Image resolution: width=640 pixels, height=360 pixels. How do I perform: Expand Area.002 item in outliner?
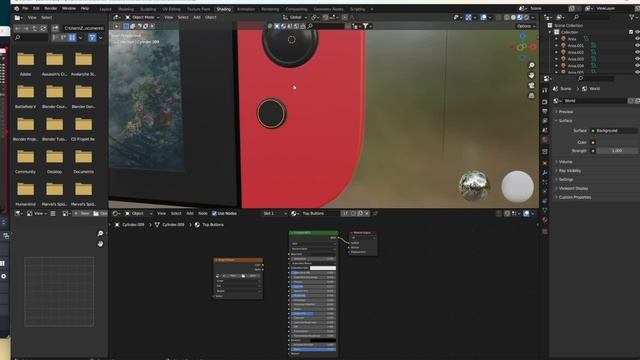[x=556, y=52]
